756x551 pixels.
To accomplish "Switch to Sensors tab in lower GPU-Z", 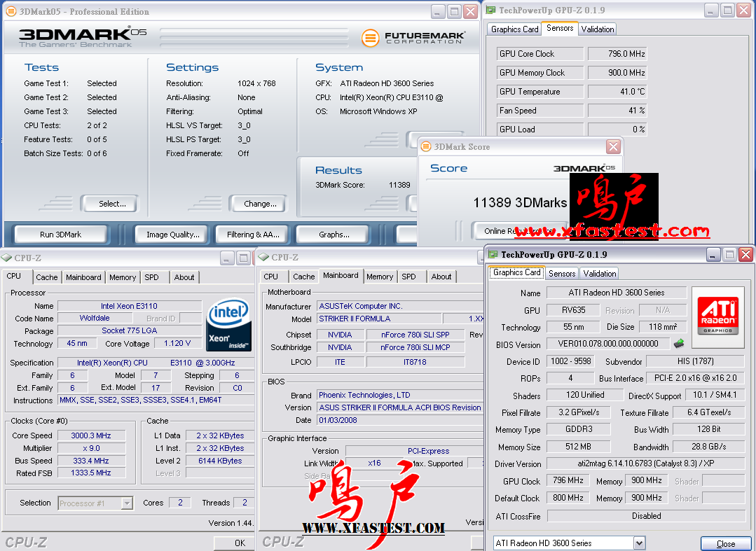I will [x=562, y=274].
